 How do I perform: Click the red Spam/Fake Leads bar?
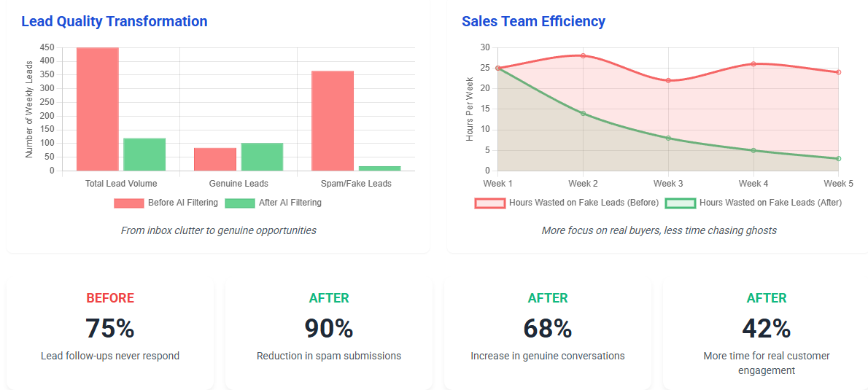pyautogui.click(x=333, y=121)
